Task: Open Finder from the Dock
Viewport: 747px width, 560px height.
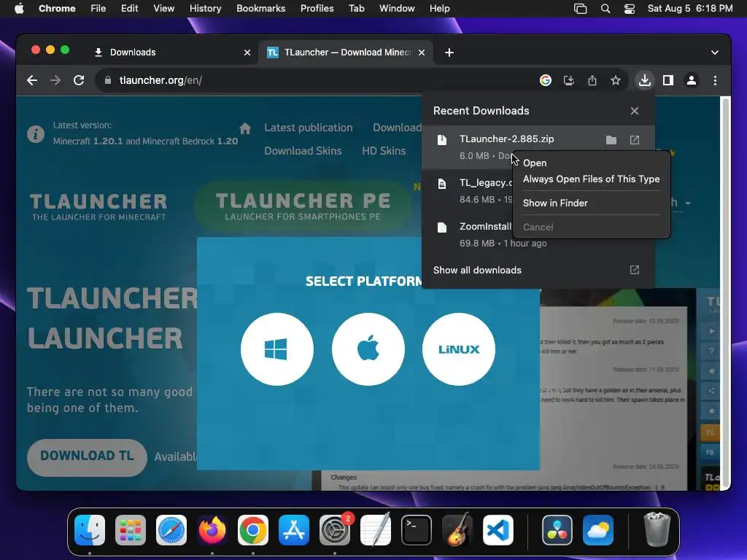Action: pos(90,530)
